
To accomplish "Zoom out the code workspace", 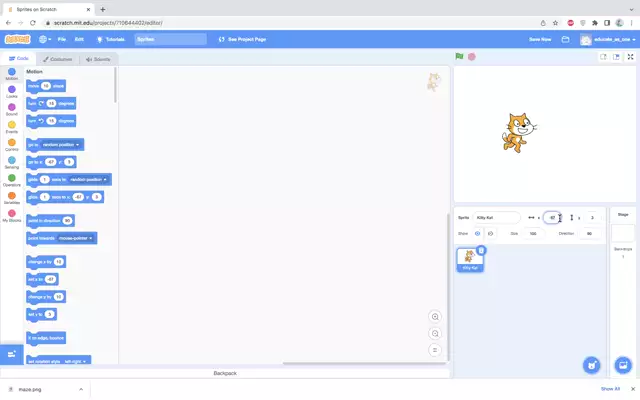I will point(435,334).
